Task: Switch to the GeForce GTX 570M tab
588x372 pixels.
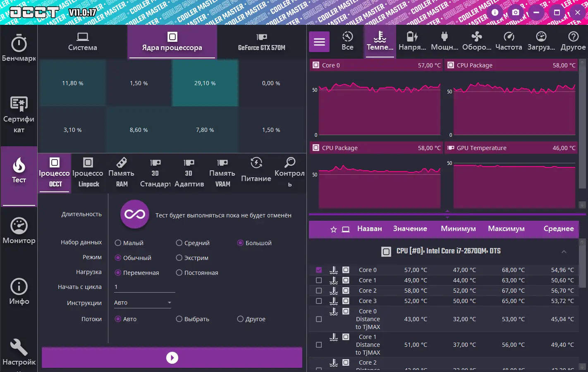Action: [x=262, y=41]
